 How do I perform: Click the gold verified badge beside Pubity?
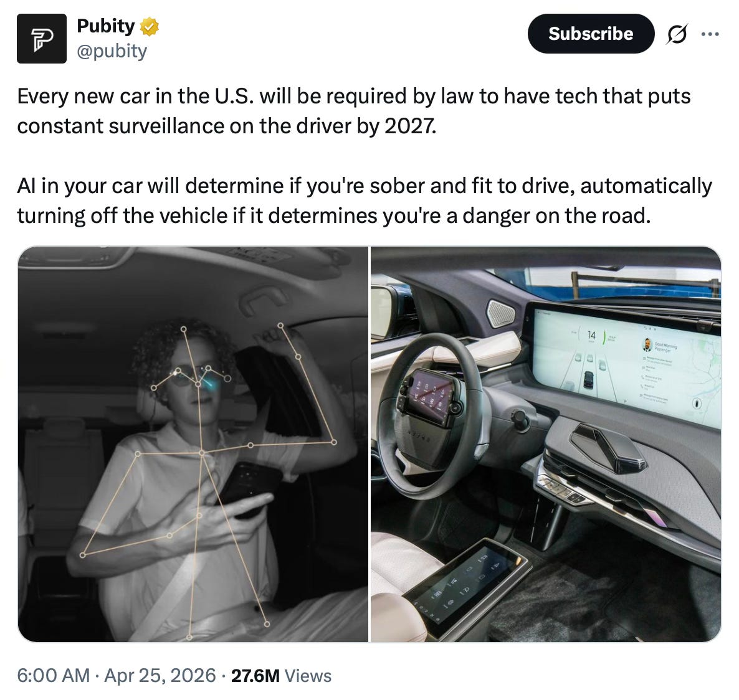click(150, 26)
